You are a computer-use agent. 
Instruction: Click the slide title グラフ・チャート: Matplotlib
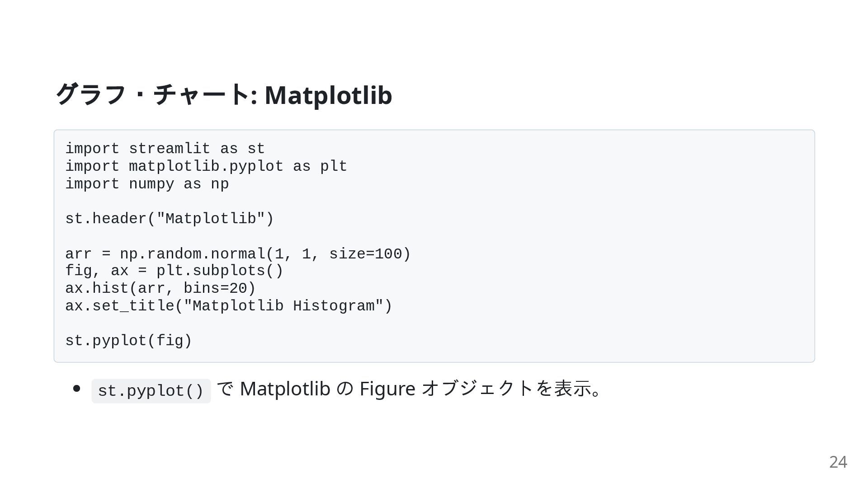(223, 95)
